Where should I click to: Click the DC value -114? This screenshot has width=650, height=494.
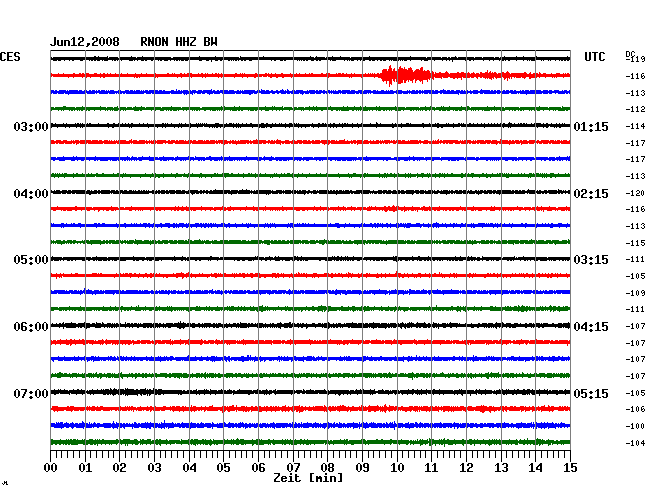point(635,126)
